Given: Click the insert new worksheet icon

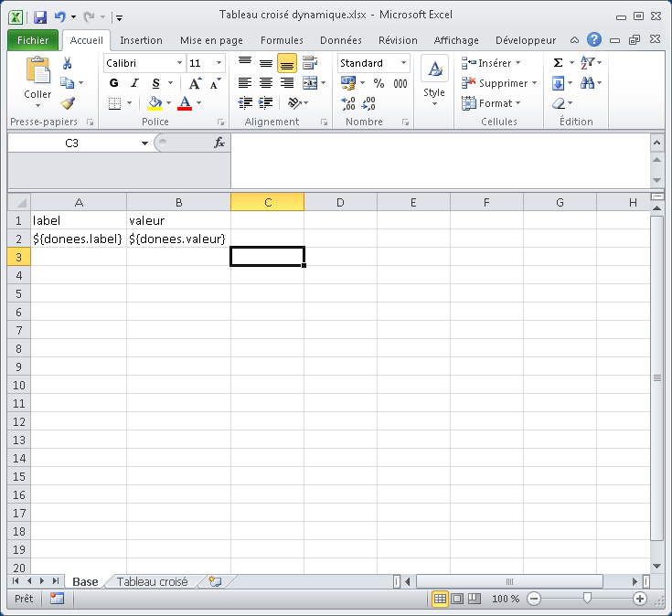Looking at the screenshot, I should 215,581.
